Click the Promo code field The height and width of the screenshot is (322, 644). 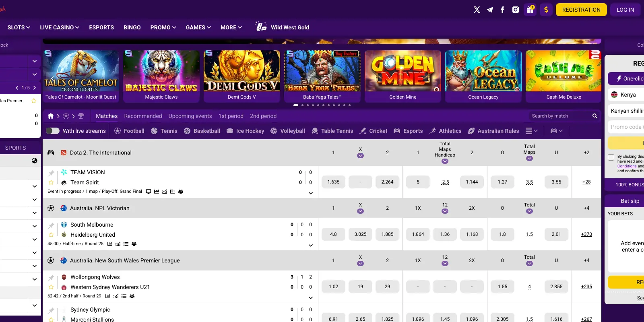pyautogui.click(x=626, y=127)
